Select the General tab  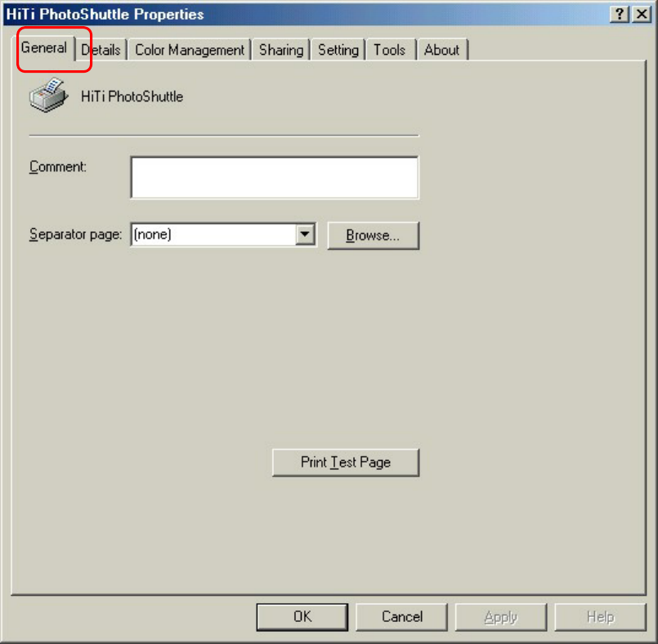pyautogui.click(x=43, y=48)
